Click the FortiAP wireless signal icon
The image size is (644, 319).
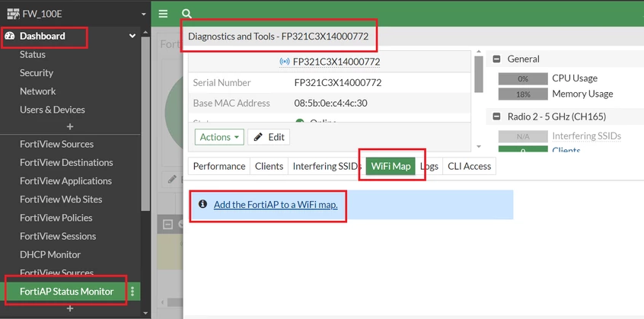coord(285,62)
